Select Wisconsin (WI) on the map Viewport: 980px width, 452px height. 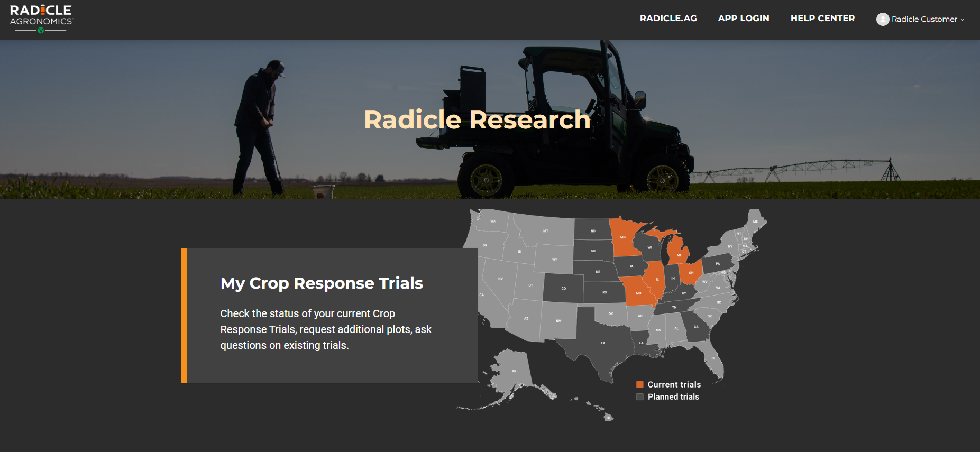point(649,247)
